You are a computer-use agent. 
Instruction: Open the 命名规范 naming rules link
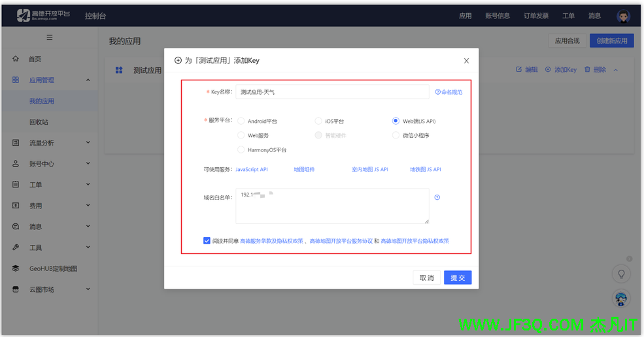tap(449, 92)
